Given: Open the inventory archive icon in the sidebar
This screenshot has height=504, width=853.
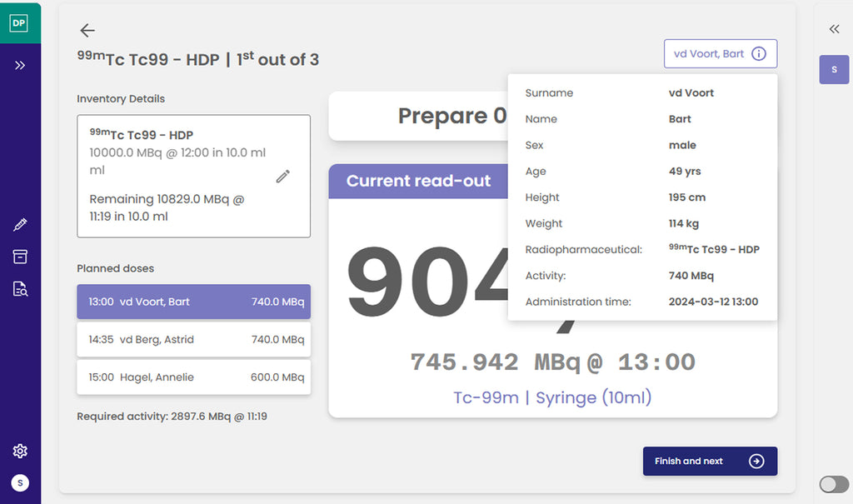Looking at the screenshot, I should pos(19,257).
